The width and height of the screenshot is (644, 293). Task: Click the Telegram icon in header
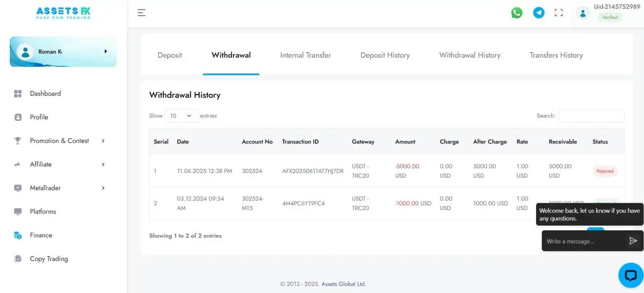[539, 13]
